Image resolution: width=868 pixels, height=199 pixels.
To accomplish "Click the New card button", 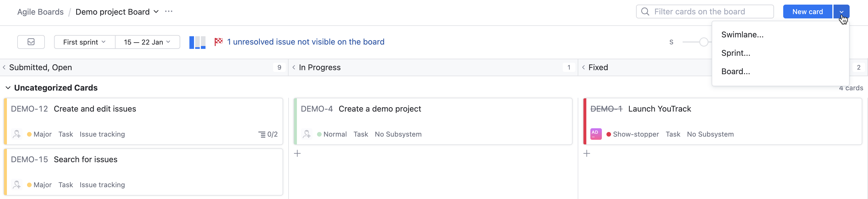I will (x=807, y=11).
